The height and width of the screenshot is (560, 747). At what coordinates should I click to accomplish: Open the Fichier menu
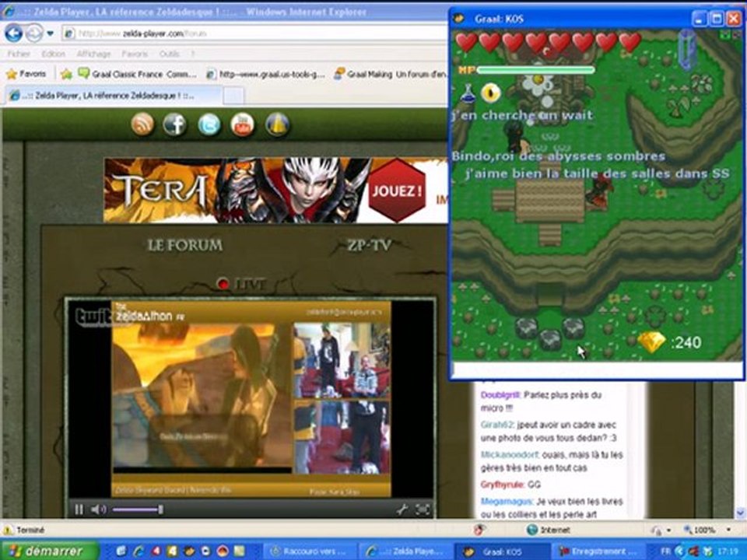[19, 54]
